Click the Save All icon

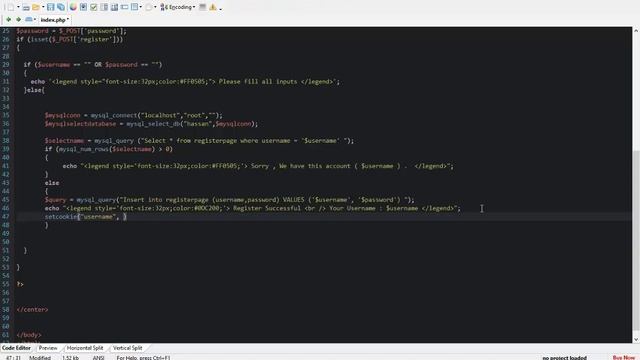(x=61, y=7)
